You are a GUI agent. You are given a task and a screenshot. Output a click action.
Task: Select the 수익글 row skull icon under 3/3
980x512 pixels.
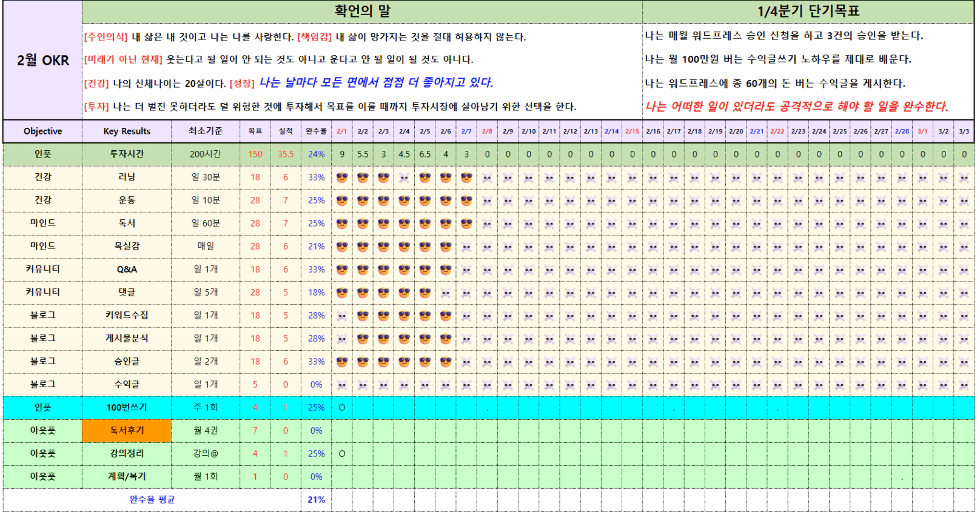[964, 385]
